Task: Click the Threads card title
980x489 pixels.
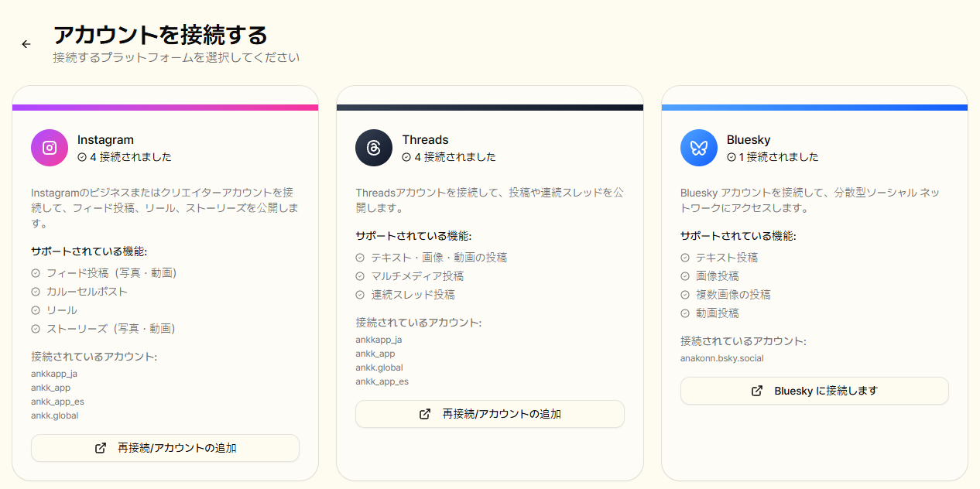Action: point(425,140)
